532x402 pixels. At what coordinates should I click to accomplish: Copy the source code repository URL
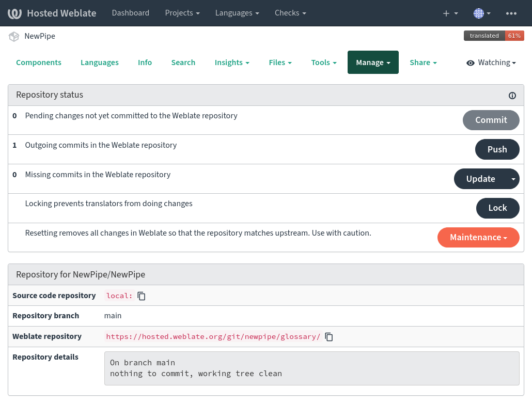[142, 296]
